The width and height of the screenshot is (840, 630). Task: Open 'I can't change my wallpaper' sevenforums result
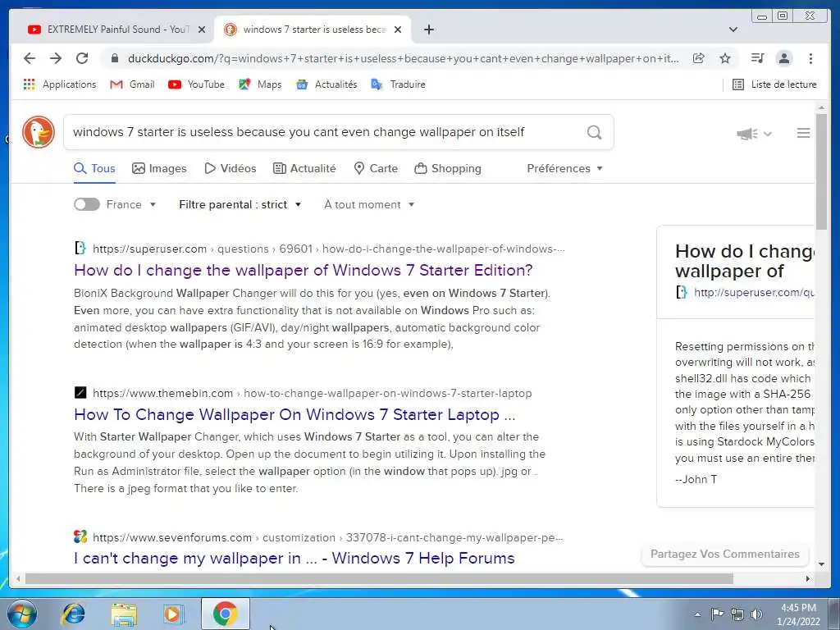pyautogui.click(x=294, y=558)
